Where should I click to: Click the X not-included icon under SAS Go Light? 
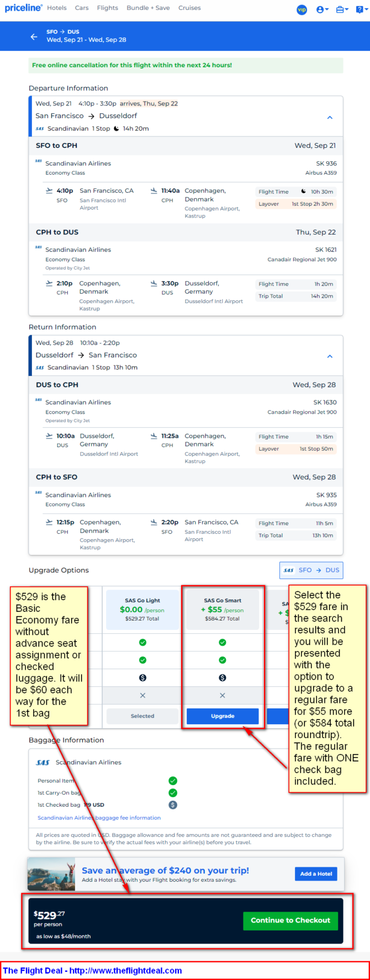pos(142,696)
